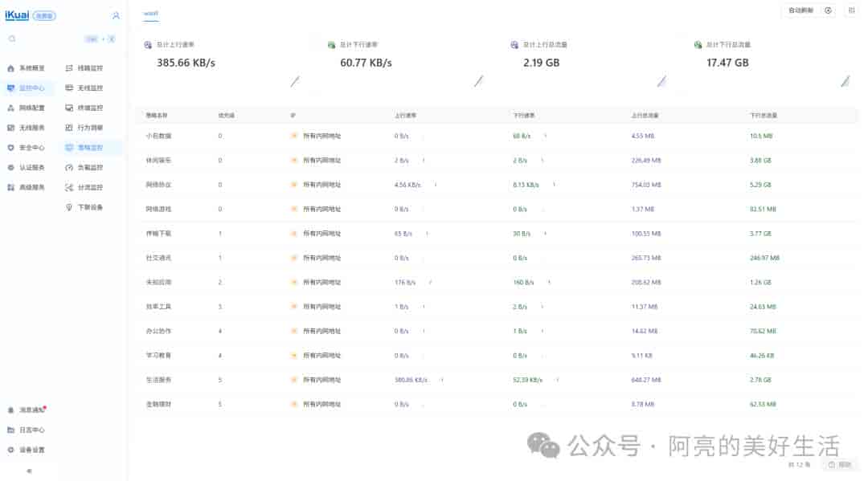
Task: Click the 4.56 KB/s upload rate value
Action: [x=407, y=185]
